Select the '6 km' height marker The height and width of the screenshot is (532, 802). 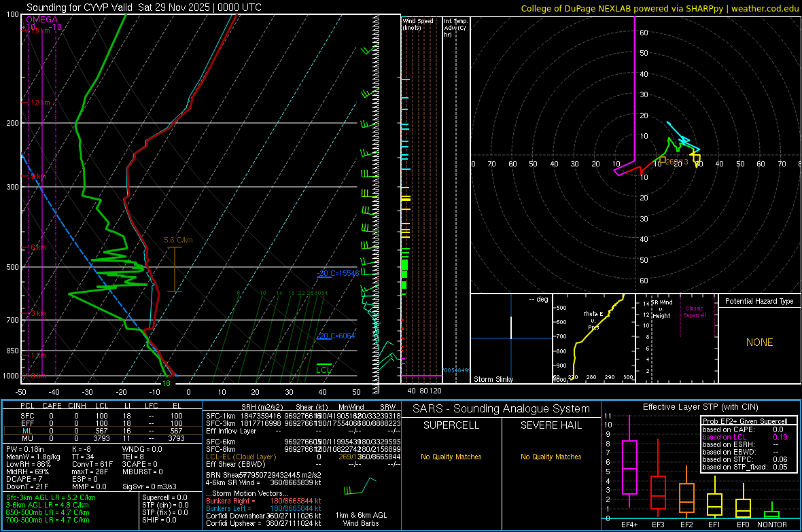coord(38,247)
